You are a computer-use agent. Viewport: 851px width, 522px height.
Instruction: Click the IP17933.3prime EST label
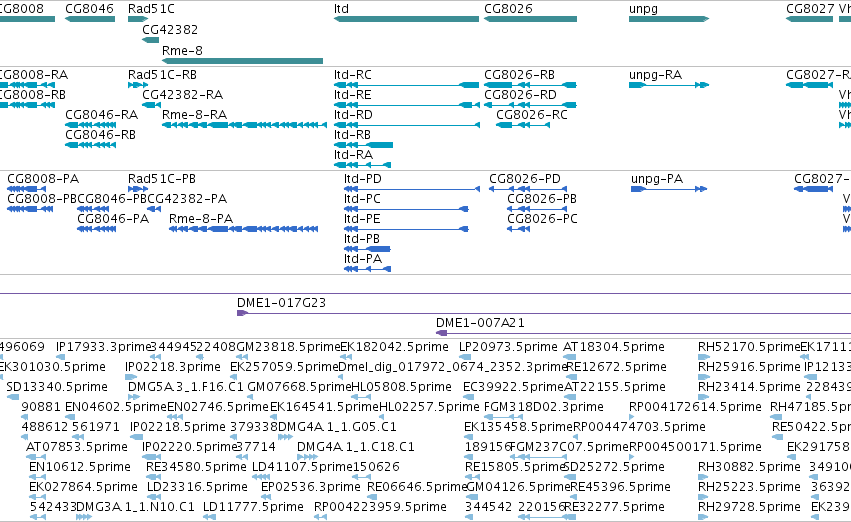coord(103,347)
